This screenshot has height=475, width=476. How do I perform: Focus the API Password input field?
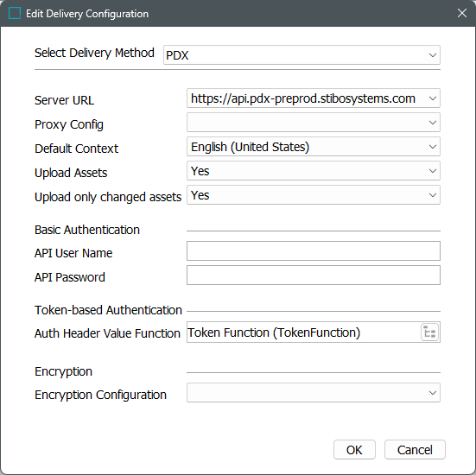click(x=314, y=275)
